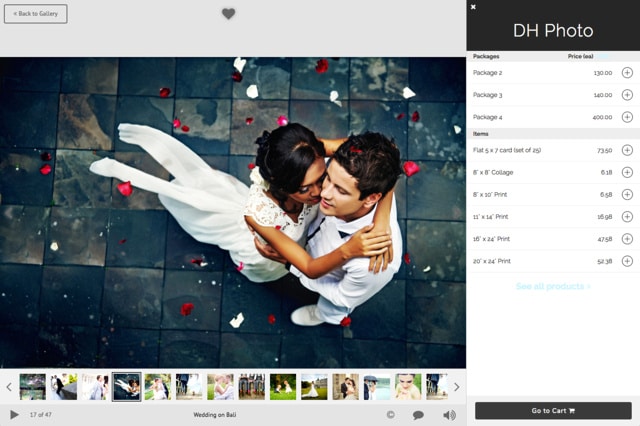This screenshot has width=640, height=426.
Task: Click the Package 3 label
Action: [x=487, y=95]
